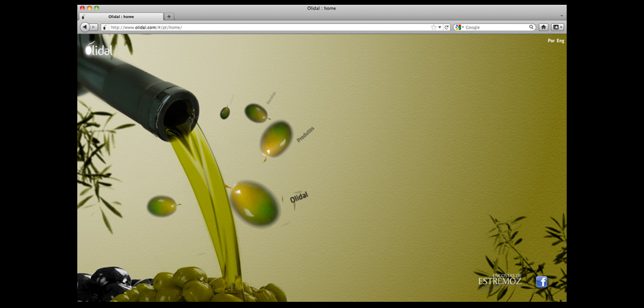Click the search magnifier icon
644x308 pixels.
[x=531, y=27]
